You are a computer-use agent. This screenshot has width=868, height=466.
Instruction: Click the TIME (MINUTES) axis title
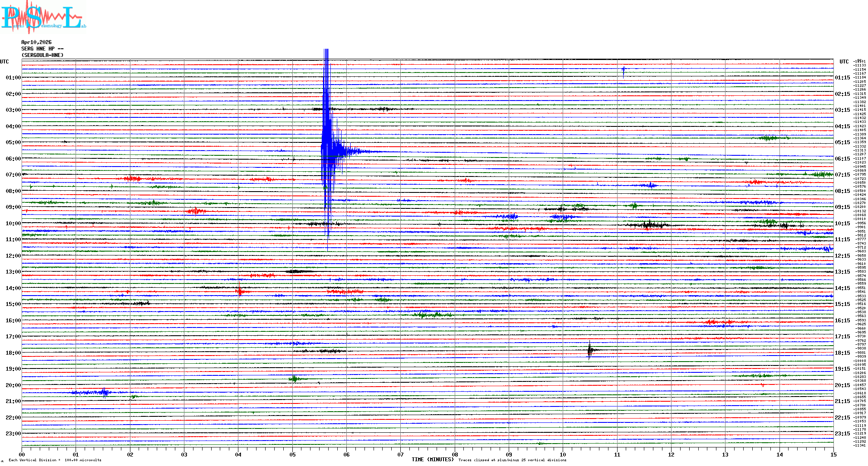coord(432,460)
